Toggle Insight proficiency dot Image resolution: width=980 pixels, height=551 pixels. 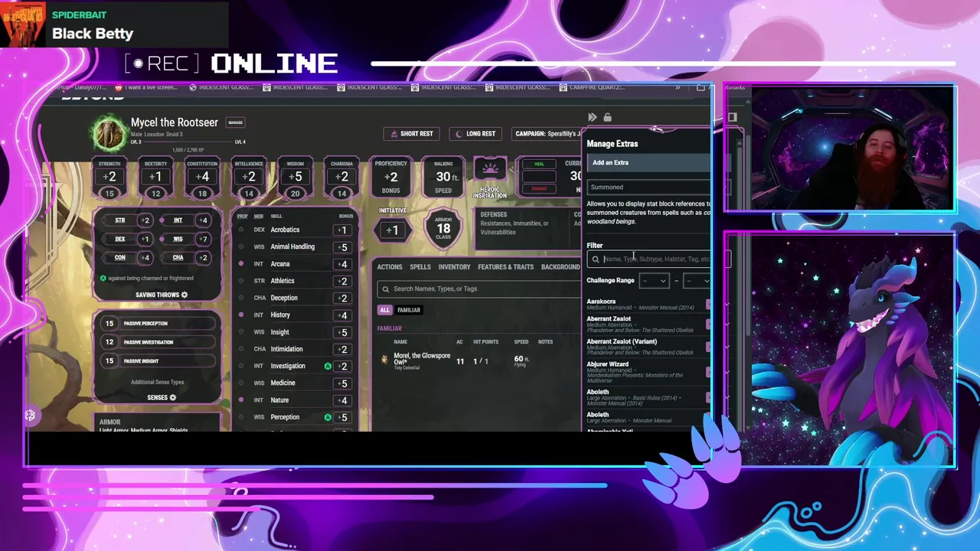coord(241,332)
